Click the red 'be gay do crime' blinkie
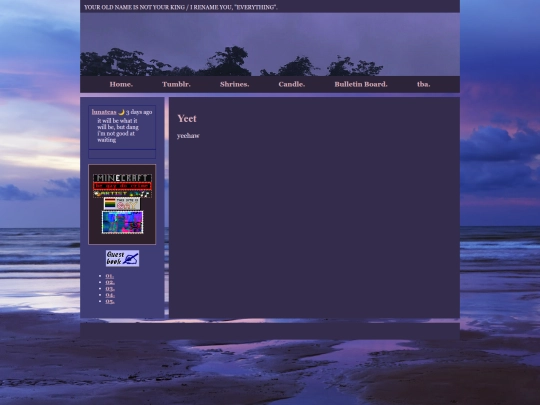 pos(122,186)
